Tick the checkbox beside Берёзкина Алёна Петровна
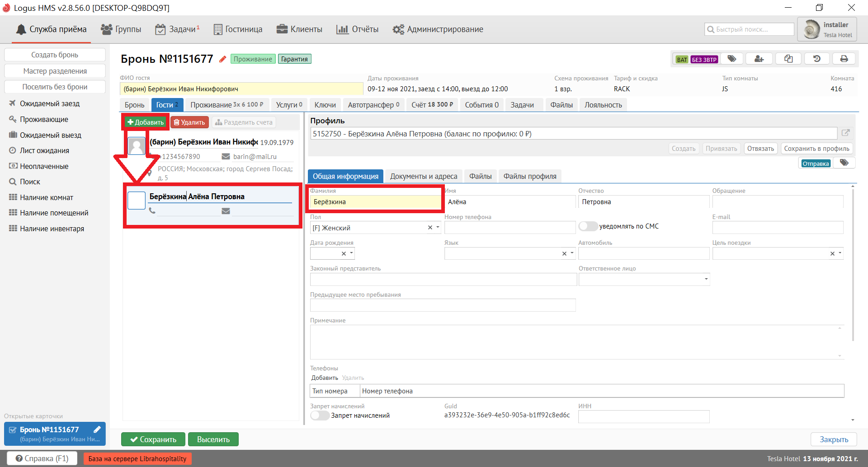The image size is (868, 467). [x=137, y=201]
